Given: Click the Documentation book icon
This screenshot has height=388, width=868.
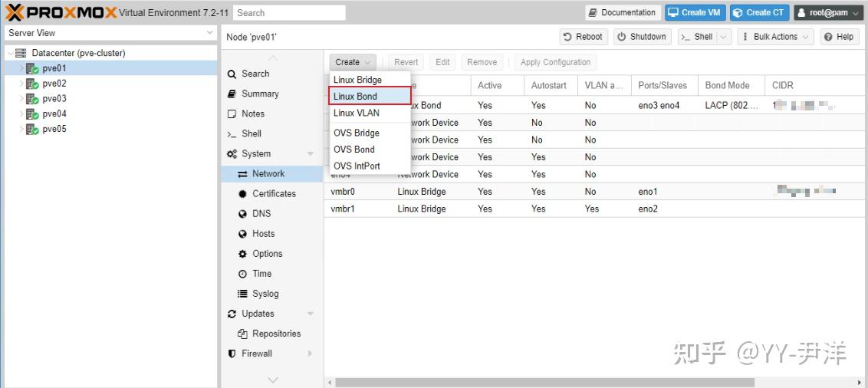Looking at the screenshot, I should [593, 12].
